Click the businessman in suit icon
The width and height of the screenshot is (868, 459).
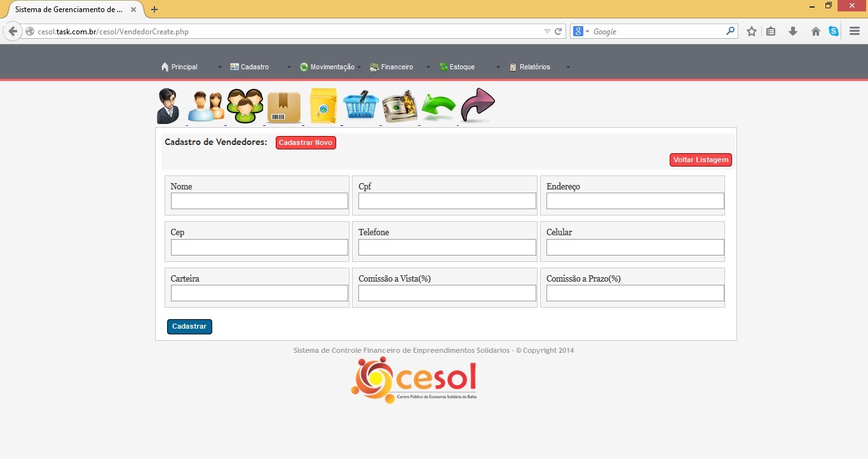(168, 106)
